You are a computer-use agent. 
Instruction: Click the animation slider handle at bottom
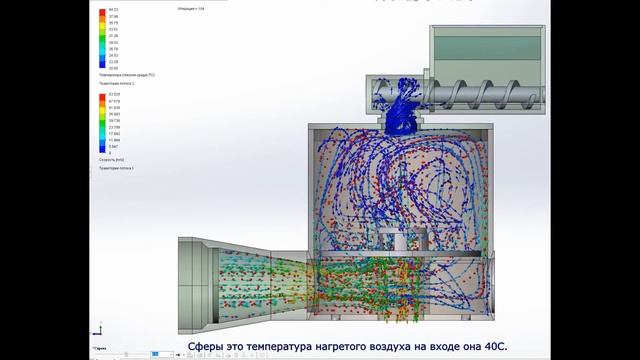pyautogui.click(x=126, y=354)
